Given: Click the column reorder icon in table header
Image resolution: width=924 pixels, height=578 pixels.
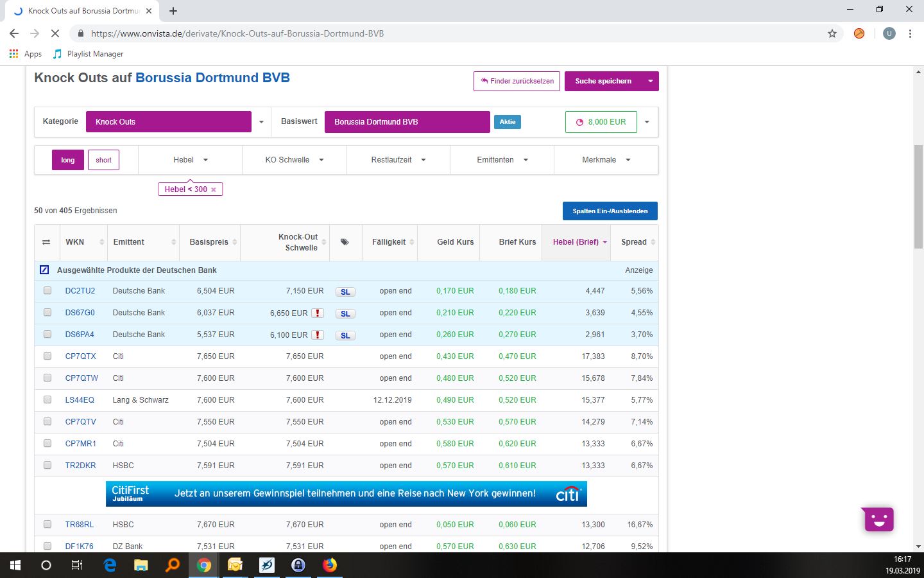Looking at the screenshot, I should pos(46,242).
